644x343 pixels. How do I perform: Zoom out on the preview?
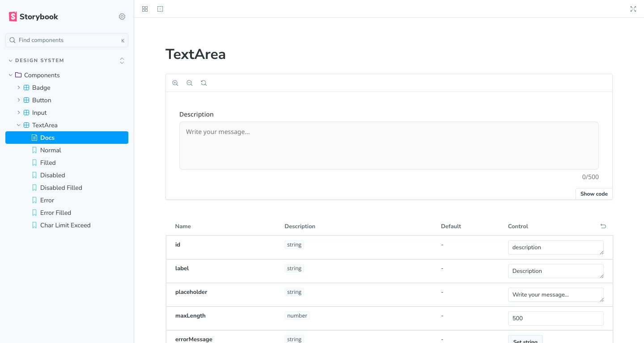coord(190,83)
